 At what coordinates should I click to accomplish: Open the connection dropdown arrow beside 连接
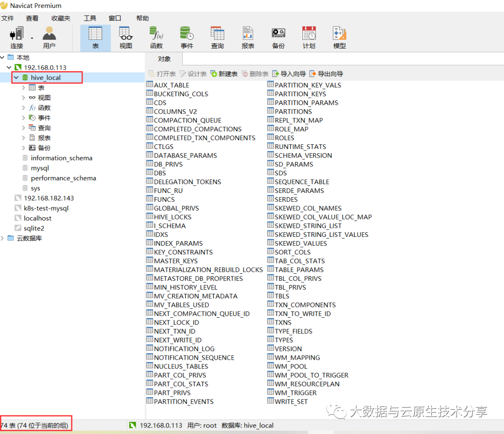[x=32, y=38]
